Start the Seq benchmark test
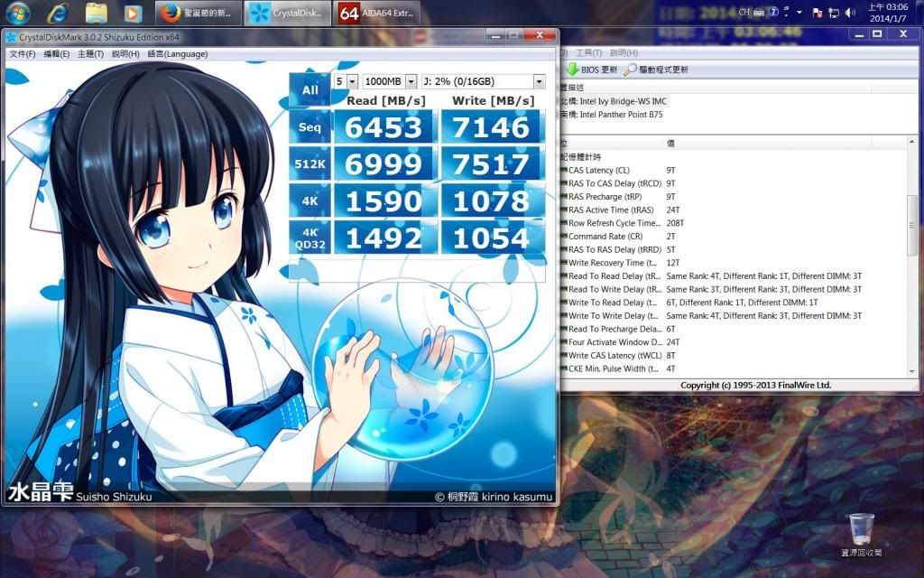 pos(310,126)
